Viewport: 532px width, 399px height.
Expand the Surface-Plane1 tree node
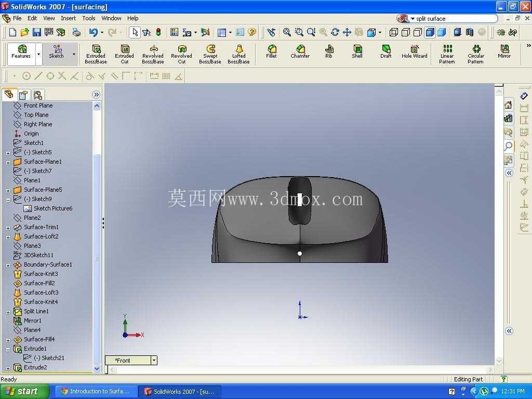tap(8, 163)
